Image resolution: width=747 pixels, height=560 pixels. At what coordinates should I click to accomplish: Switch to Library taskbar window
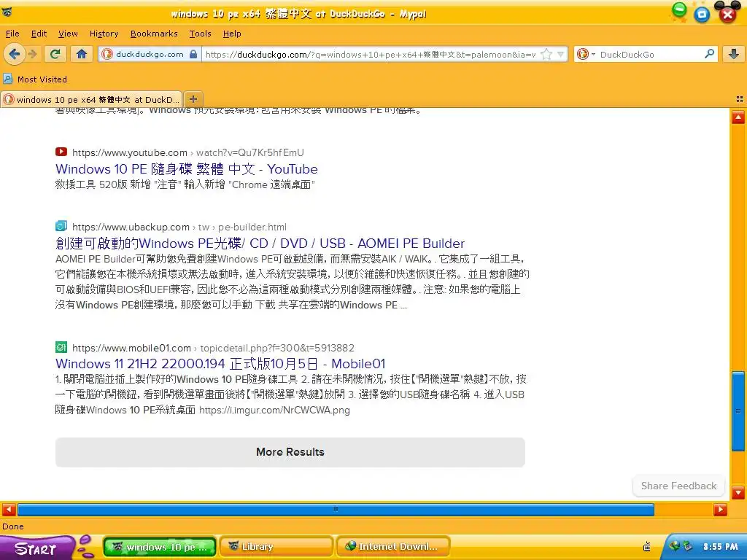coord(276,547)
